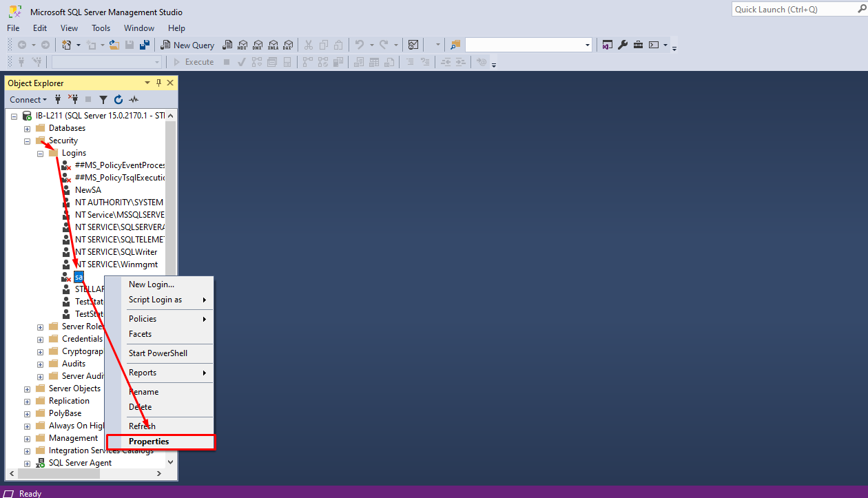
Task: Expand the Databases node
Action: coord(27,128)
